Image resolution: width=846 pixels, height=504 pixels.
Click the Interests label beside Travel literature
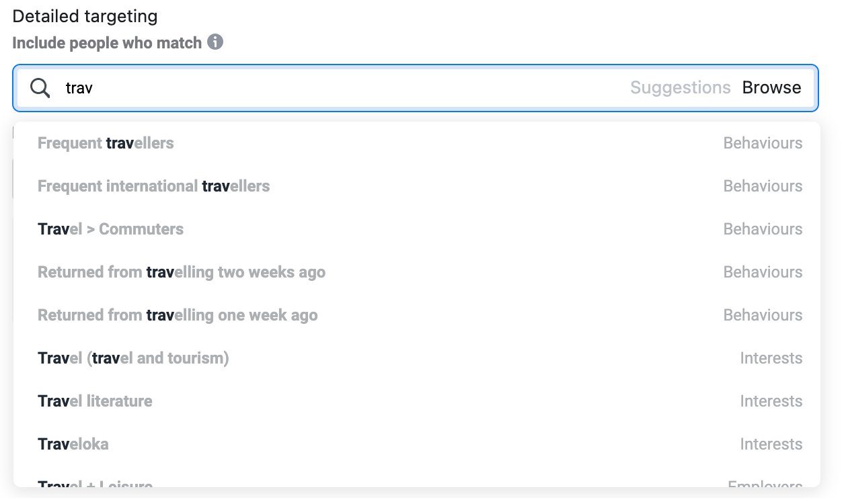tap(771, 401)
